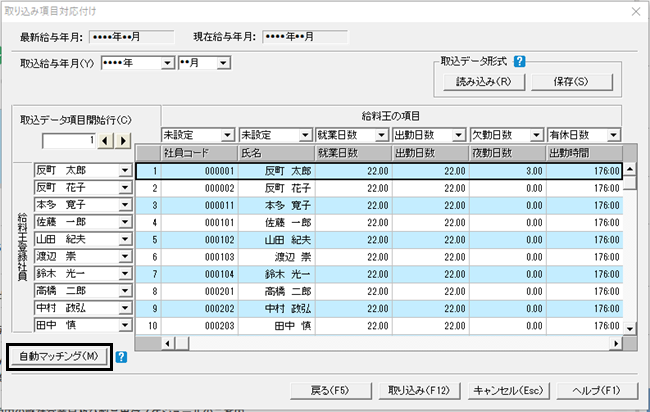This screenshot has width=650, height=412.
Task: Open employee dropdown showing 反町 花子
Action: point(125,188)
